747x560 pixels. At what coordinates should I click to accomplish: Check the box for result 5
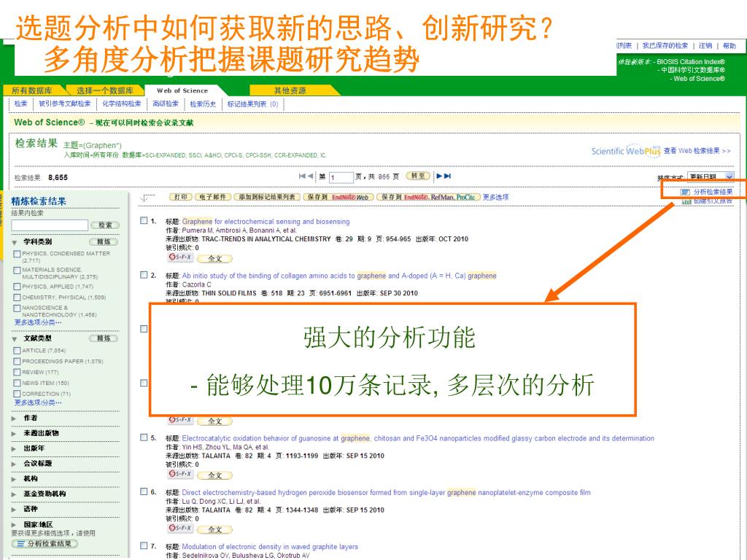click(144, 437)
